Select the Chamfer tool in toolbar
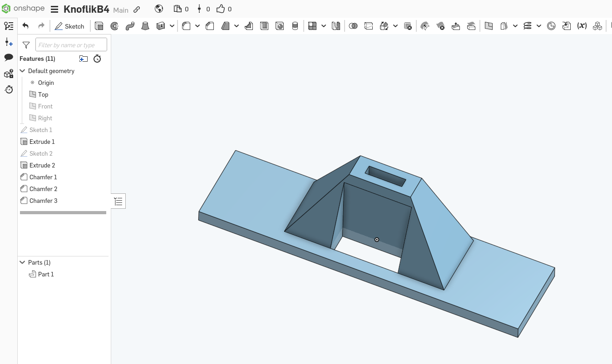This screenshot has width=612, height=364. pos(210,26)
